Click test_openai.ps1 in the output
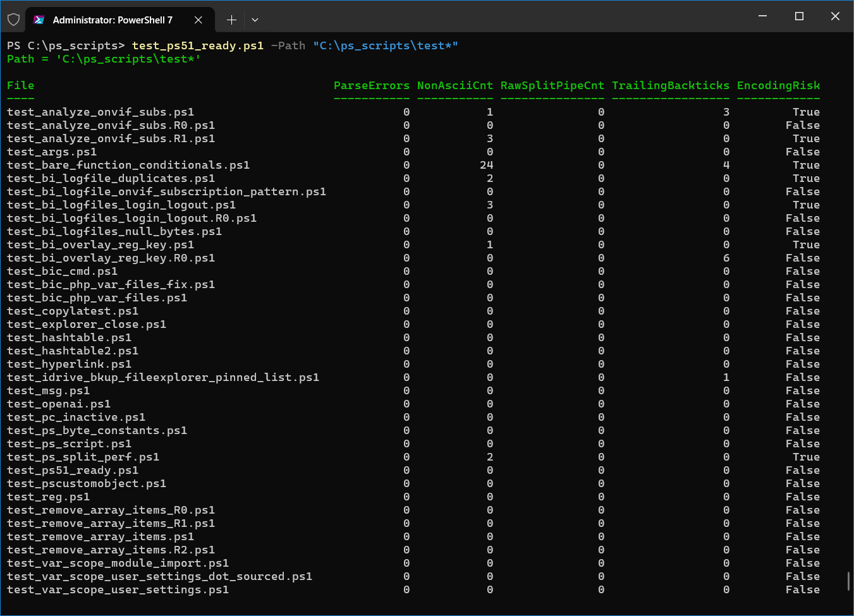The height and width of the screenshot is (616, 854). pyautogui.click(x=59, y=404)
